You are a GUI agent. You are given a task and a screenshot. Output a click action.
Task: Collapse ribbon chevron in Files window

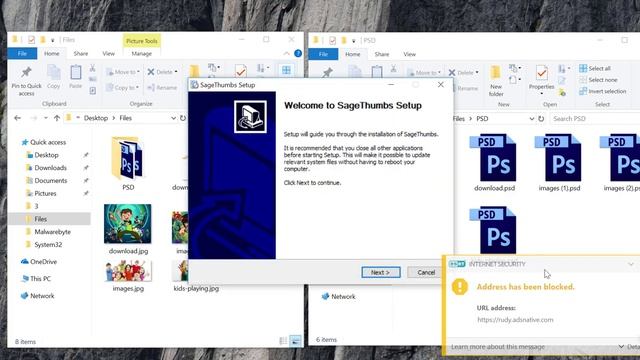point(287,53)
